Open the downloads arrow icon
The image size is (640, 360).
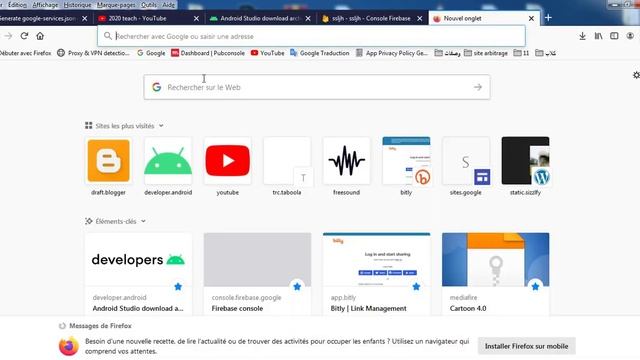point(582,36)
